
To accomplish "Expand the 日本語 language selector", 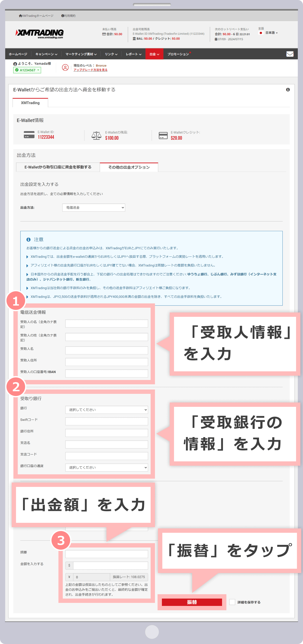I will tap(271, 33).
